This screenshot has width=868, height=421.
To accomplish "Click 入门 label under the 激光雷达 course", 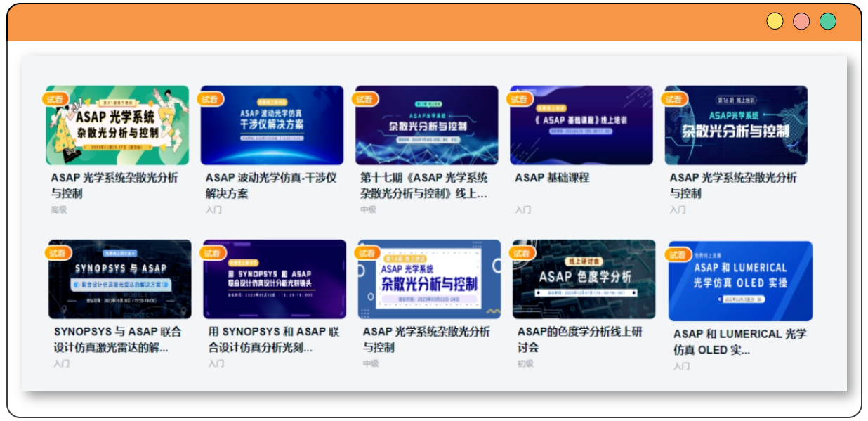I will [62, 363].
